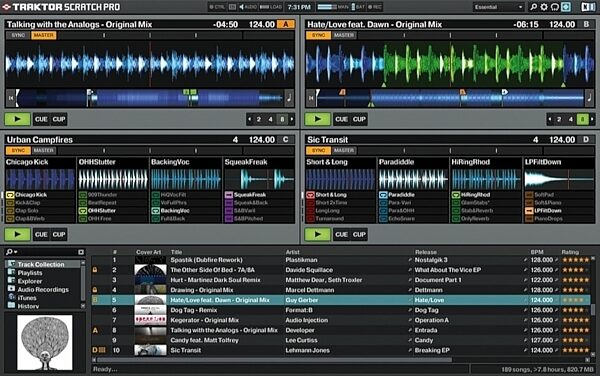Image resolution: width=600 pixels, height=376 pixels.
Task: Open the Essential layout dropdown
Action: (x=498, y=7)
